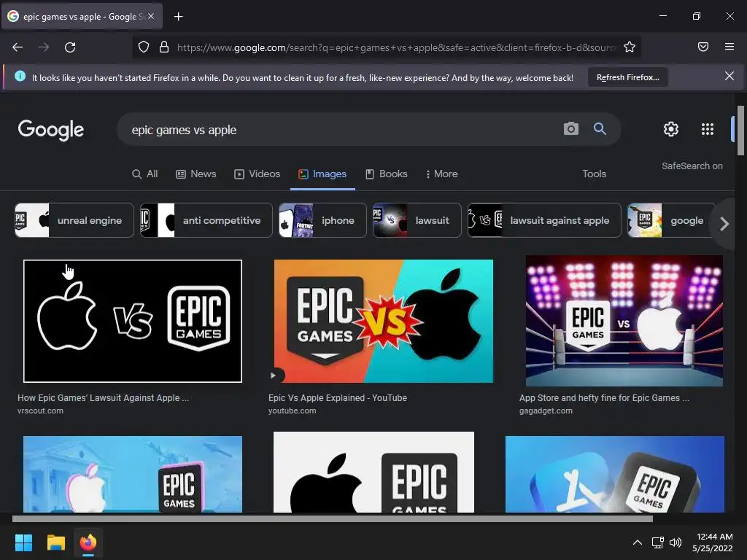Image resolution: width=747 pixels, height=560 pixels.
Task: Expand the More search categories menu
Action: click(x=442, y=174)
